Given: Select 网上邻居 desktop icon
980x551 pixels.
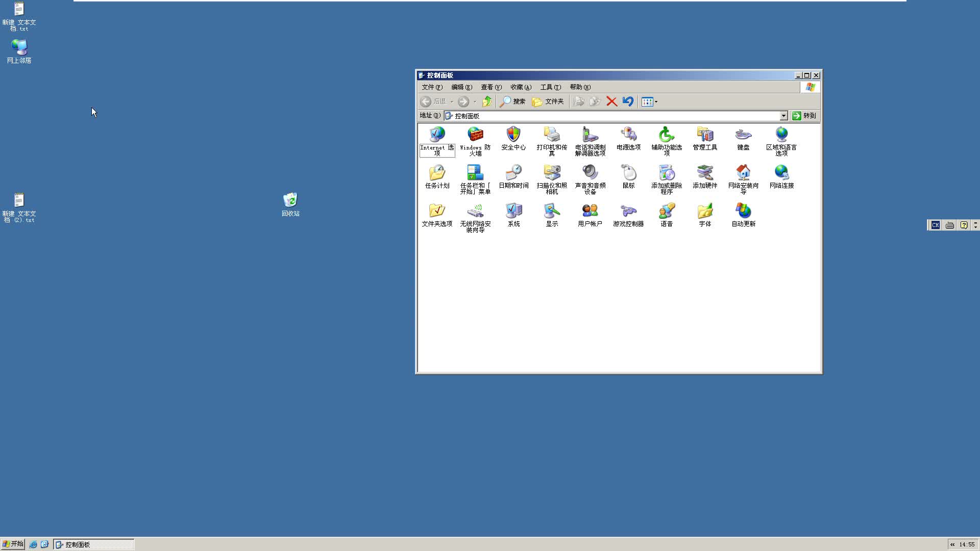Looking at the screenshot, I should [19, 52].
